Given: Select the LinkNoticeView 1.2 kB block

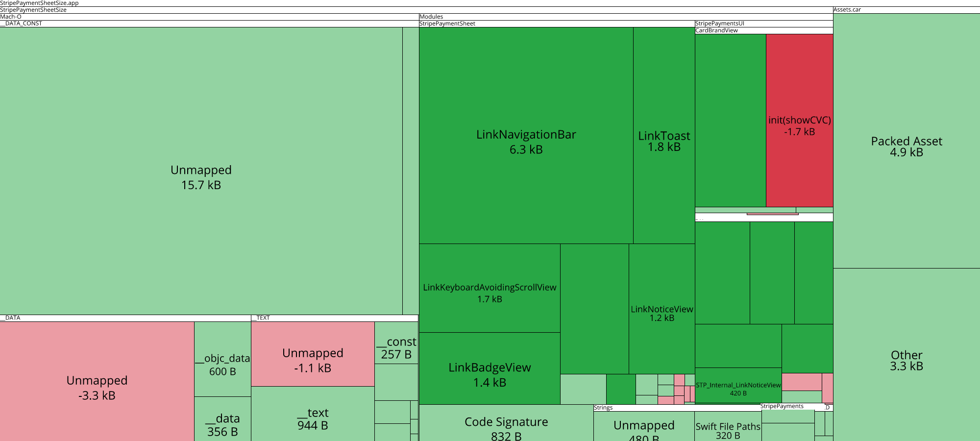Looking at the screenshot, I should pyautogui.click(x=662, y=309).
